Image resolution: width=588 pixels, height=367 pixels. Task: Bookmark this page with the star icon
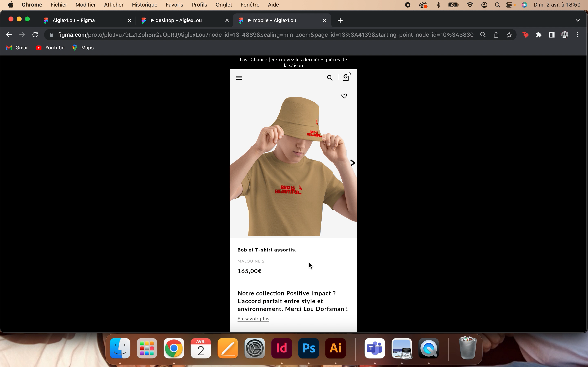tap(509, 35)
